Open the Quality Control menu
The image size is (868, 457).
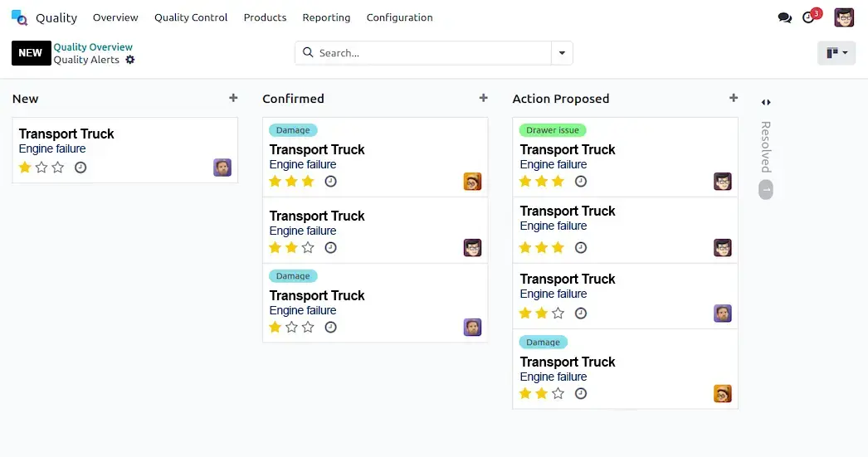191,17
